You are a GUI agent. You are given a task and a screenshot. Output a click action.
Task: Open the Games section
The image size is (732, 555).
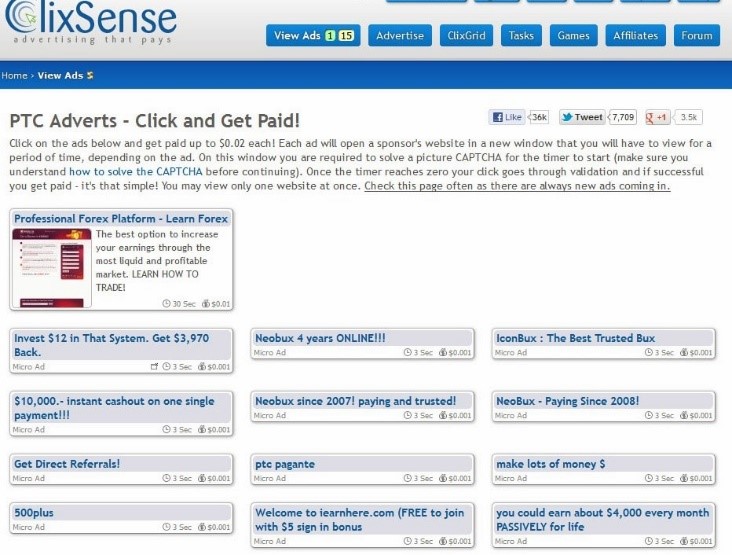tap(573, 35)
